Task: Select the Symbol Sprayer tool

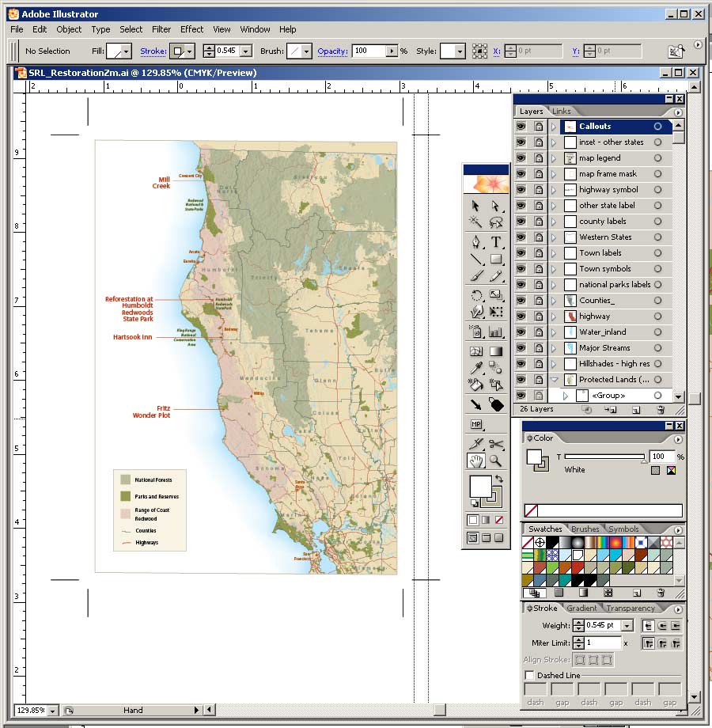Action: pyautogui.click(x=475, y=332)
